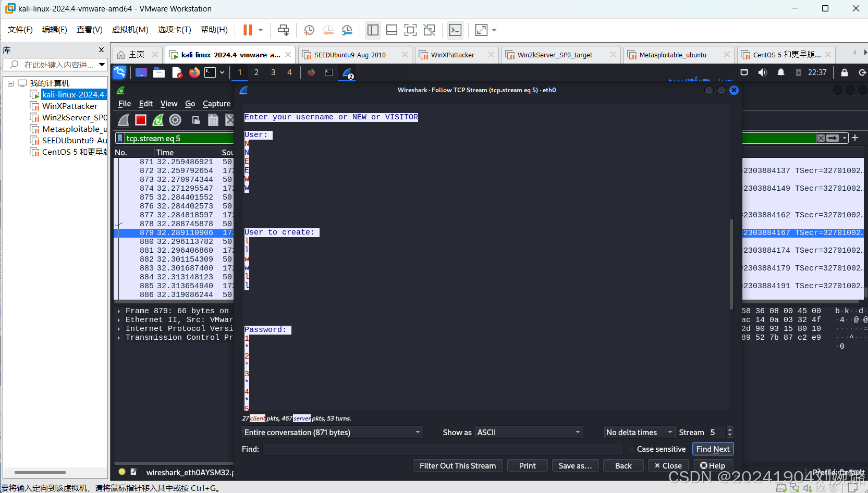868x493 pixels.
Task: Open display filter history dropdown arrow
Action: click(x=845, y=138)
